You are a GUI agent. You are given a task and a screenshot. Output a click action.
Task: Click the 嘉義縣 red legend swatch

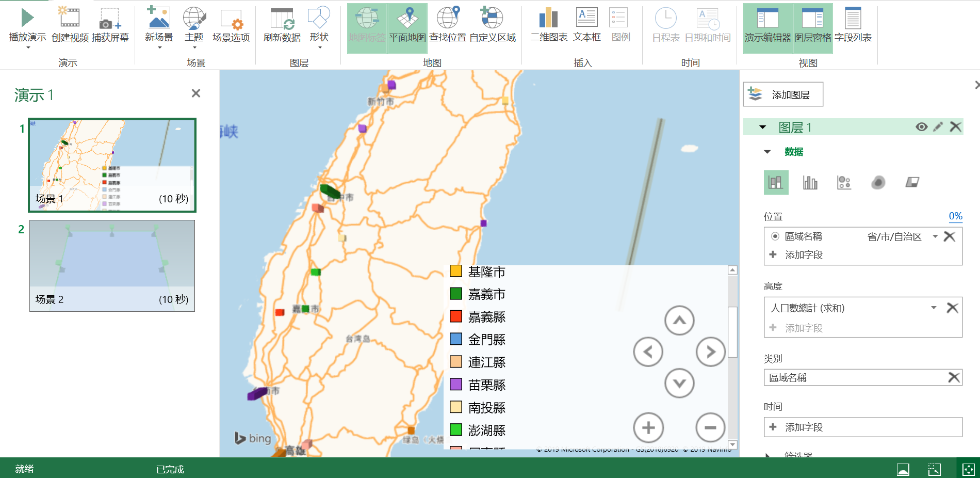pos(456,316)
